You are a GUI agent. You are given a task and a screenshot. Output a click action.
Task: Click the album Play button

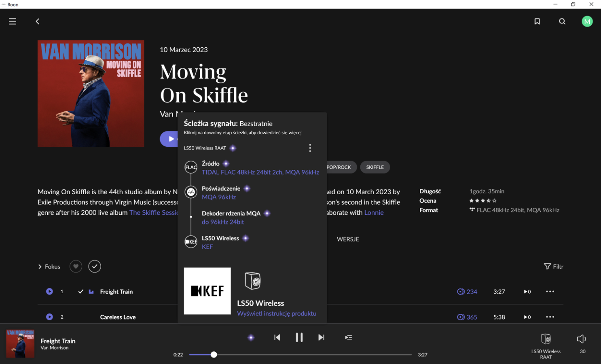coord(169,139)
